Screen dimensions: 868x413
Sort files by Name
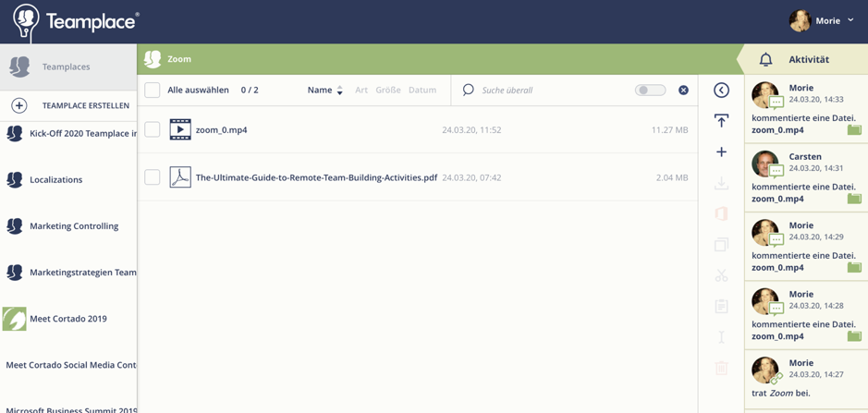coord(320,91)
